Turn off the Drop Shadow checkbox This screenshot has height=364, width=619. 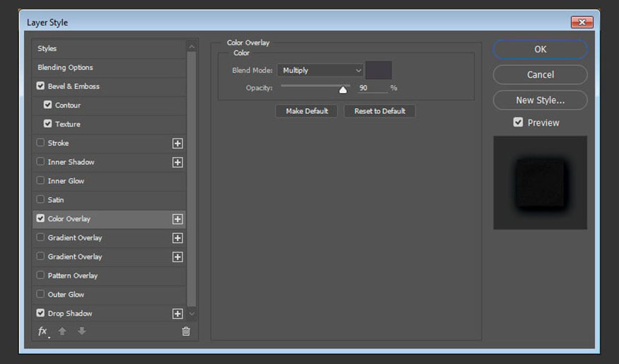40,313
